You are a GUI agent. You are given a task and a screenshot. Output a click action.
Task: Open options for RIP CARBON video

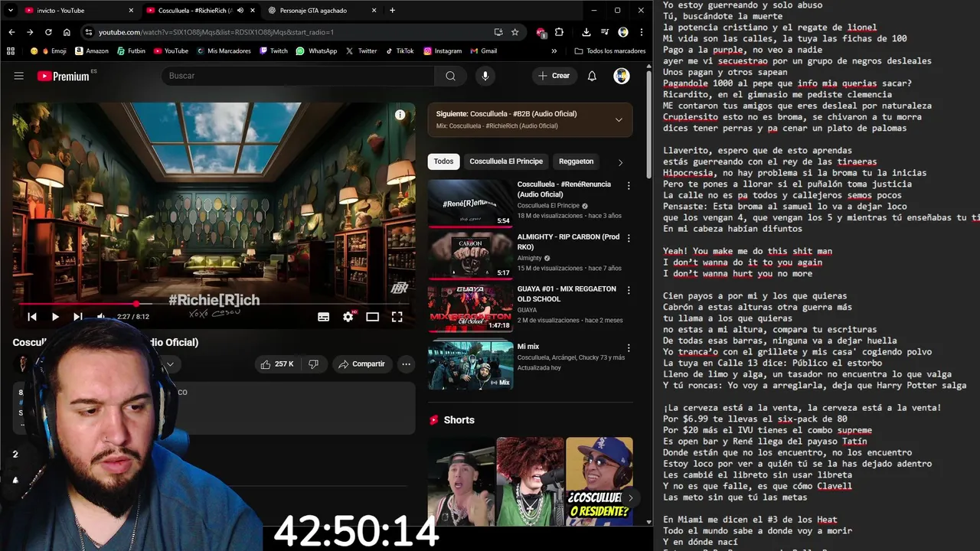pyautogui.click(x=629, y=239)
